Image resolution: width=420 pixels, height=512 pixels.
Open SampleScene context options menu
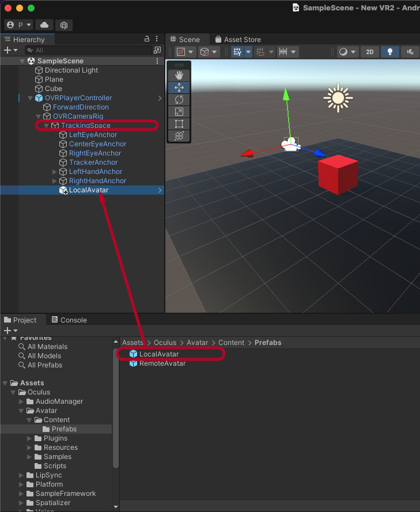(x=157, y=61)
